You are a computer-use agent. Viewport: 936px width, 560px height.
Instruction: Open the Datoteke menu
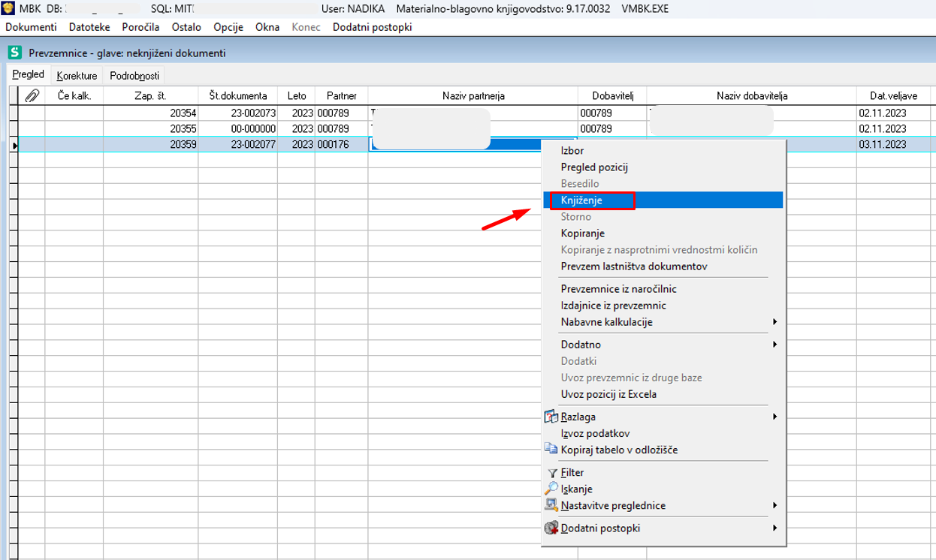click(x=89, y=27)
